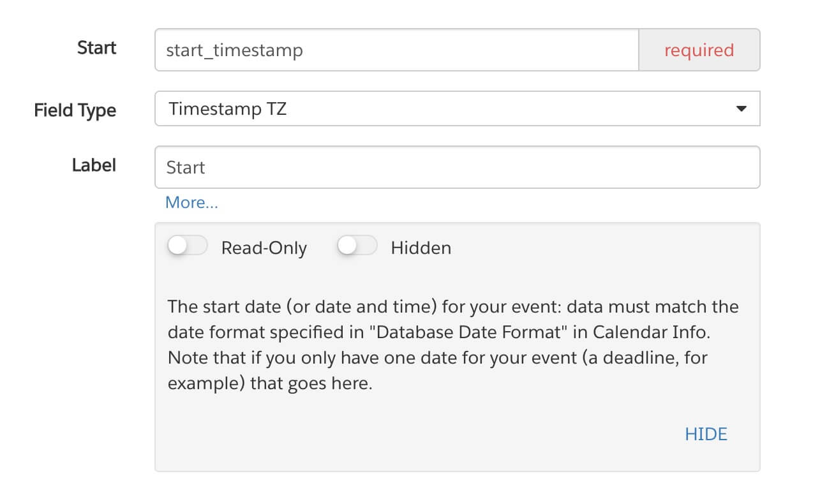813x504 pixels.
Task: Expand options via the More... link
Action: 191,203
